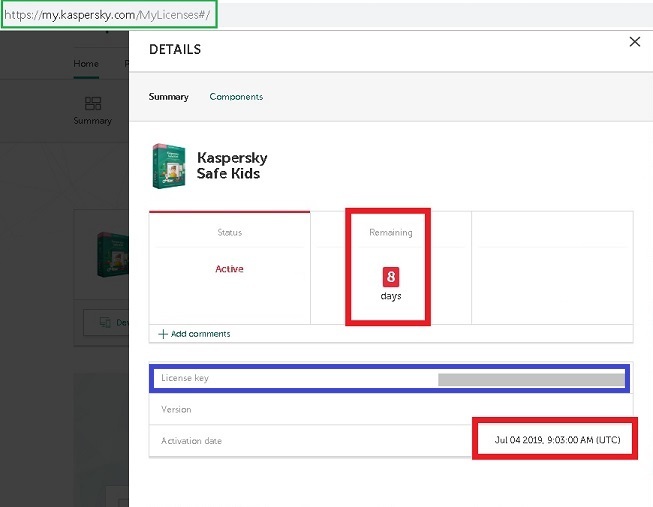Click the Kaspersky Safe Kids product title
Image resolution: width=653 pixels, height=507 pixels.
click(232, 165)
